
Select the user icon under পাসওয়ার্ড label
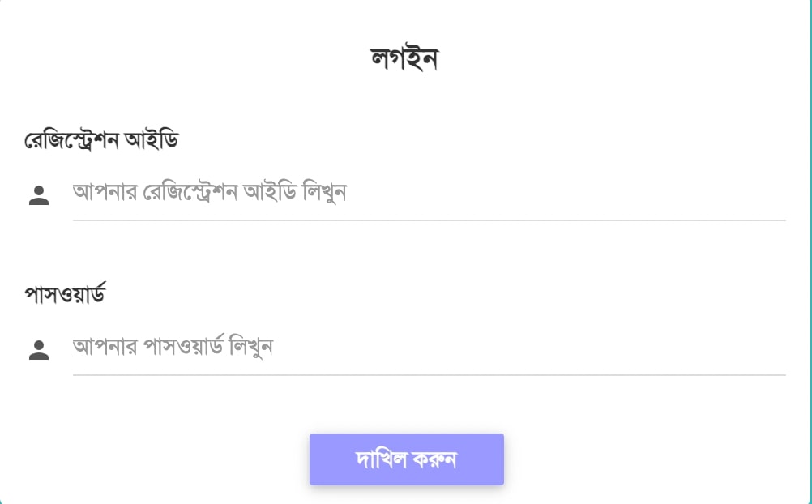pyautogui.click(x=39, y=350)
